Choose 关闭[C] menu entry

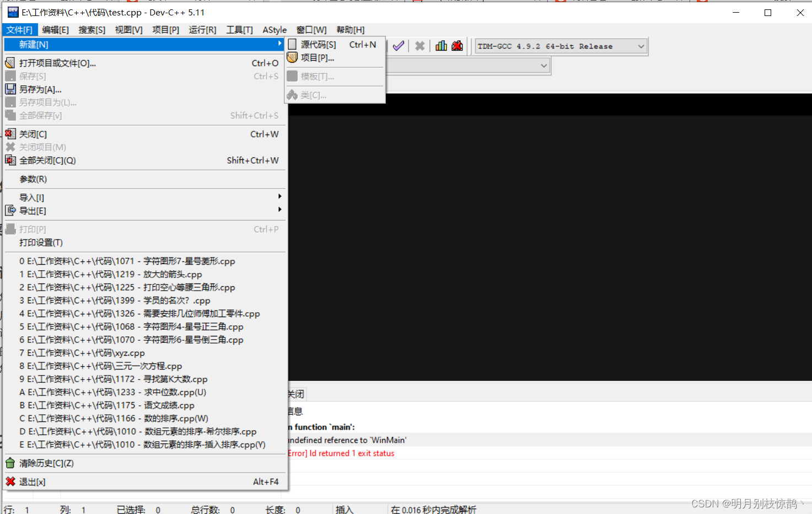pos(145,133)
